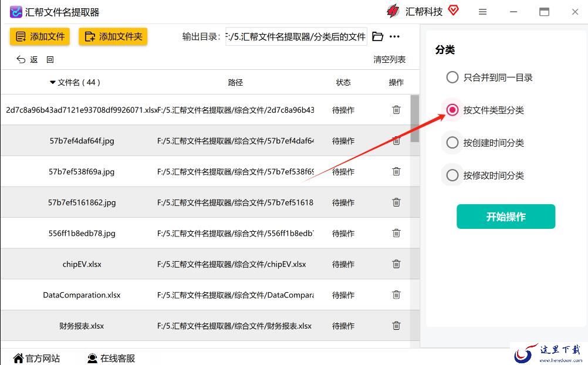Go back with the 返回 arrow
The width and height of the screenshot is (588, 365).
tap(36, 59)
